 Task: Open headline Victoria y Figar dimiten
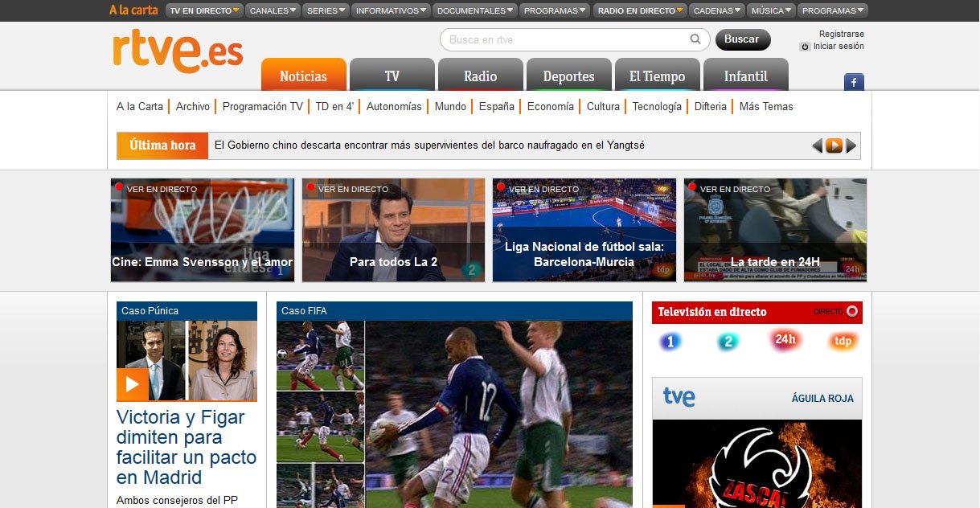click(187, 447)
